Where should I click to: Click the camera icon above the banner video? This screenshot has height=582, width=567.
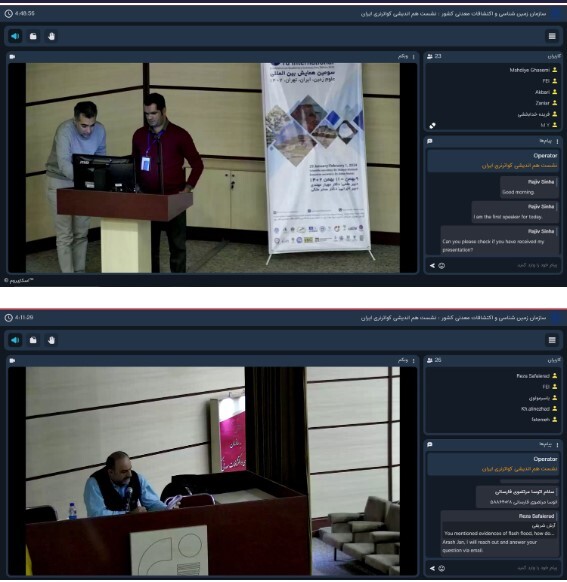click(12, 57)
